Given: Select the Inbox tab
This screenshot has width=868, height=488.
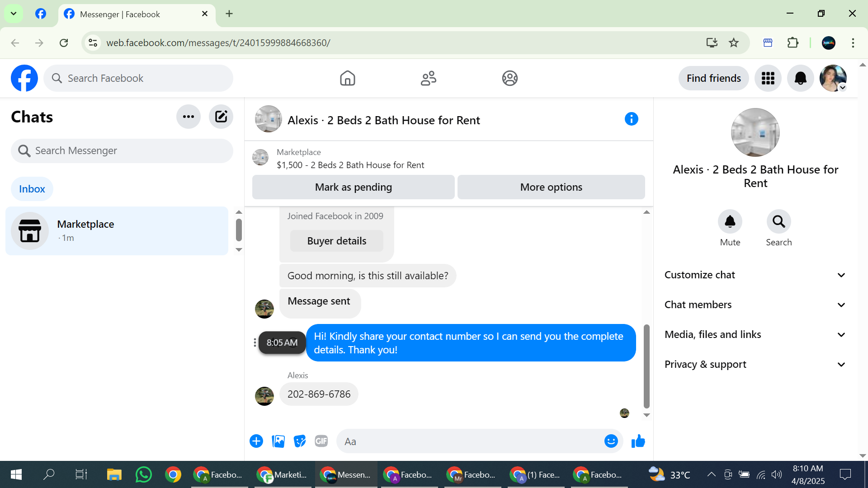Looking at the screenshot, I should tap(32, 189).
